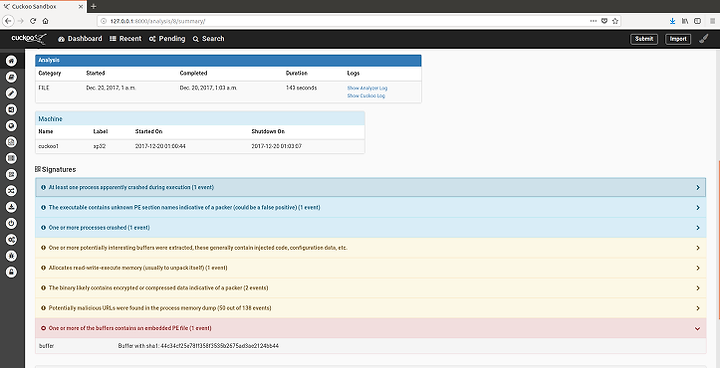
Task: Click the 'Analysis' panel header
Action: point(228,61)
